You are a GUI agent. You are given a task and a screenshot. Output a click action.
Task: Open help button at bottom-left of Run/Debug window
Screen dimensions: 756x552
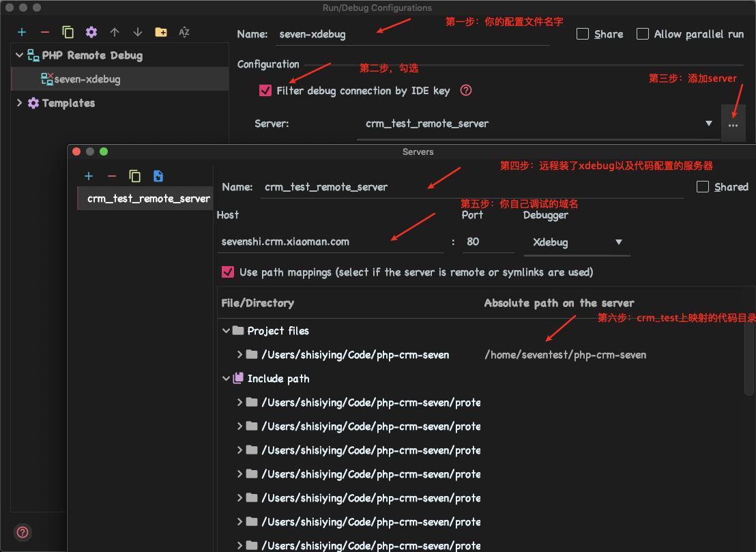pos(23,532)
